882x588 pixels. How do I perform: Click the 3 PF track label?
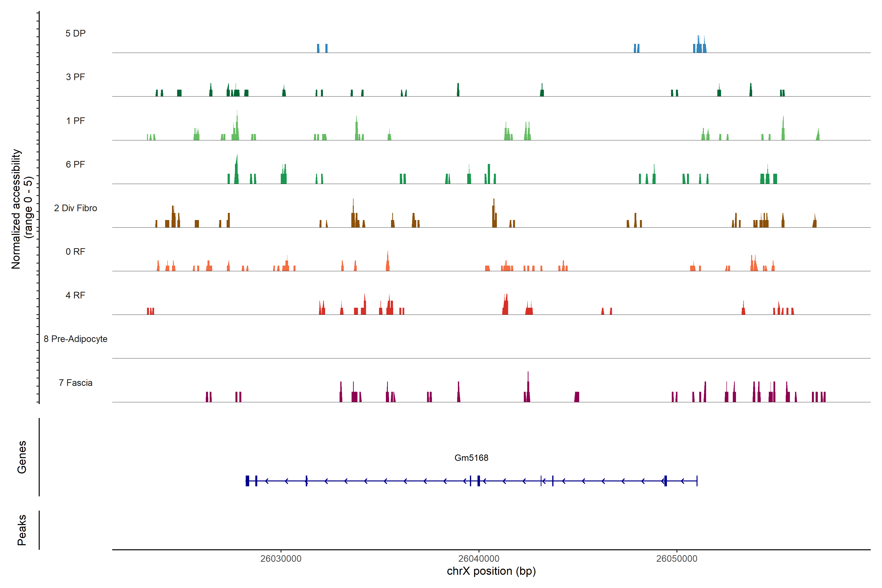75,77
